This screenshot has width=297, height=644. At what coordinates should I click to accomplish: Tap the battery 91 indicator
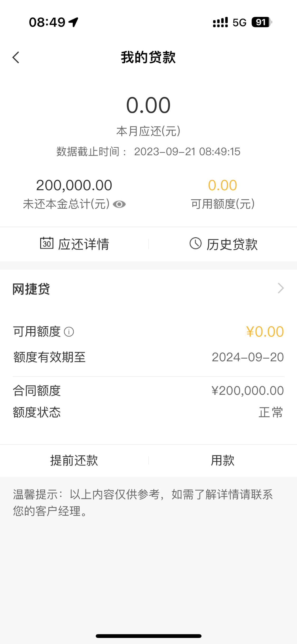pos(262,22)
